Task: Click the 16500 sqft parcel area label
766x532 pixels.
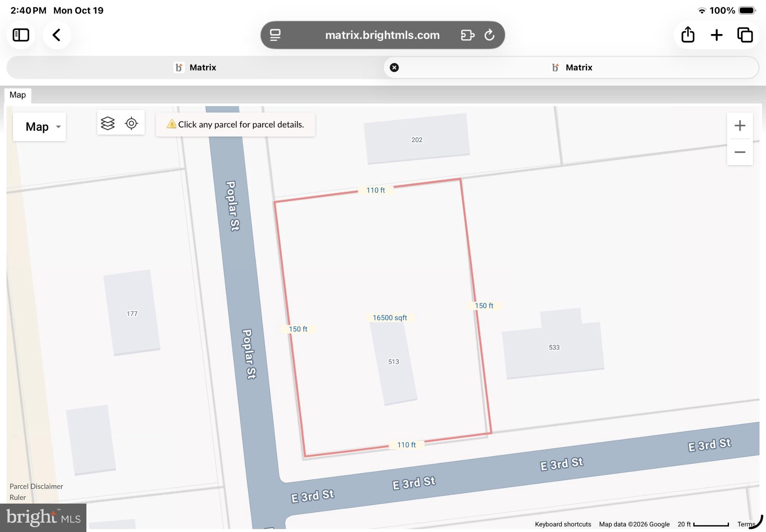Action: [390, 317]
